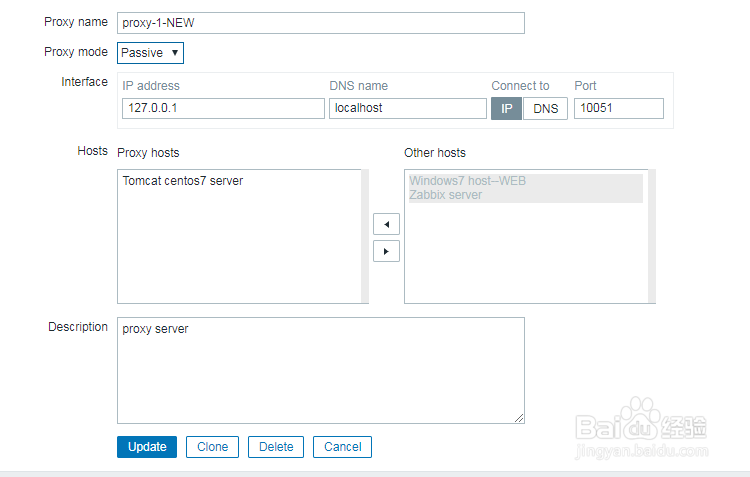Click the left arrow move-host button
The height and width of the screenshot is (477, 750).
386,224
